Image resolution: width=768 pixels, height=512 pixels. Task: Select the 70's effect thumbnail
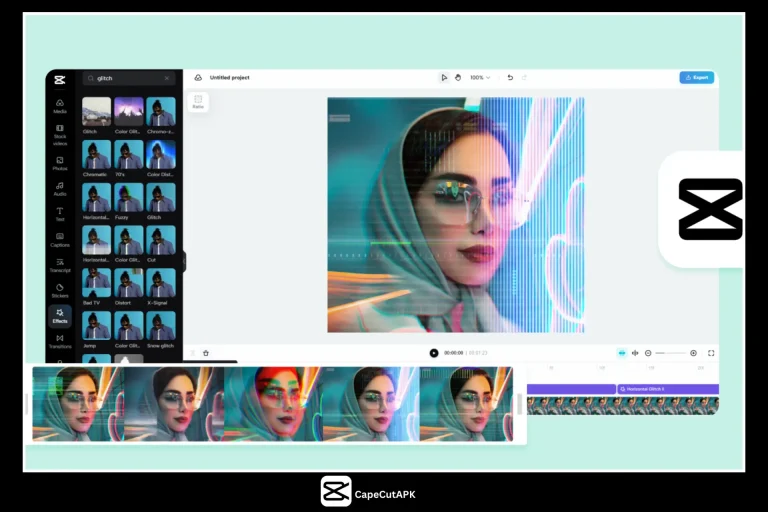pos(129,155)
